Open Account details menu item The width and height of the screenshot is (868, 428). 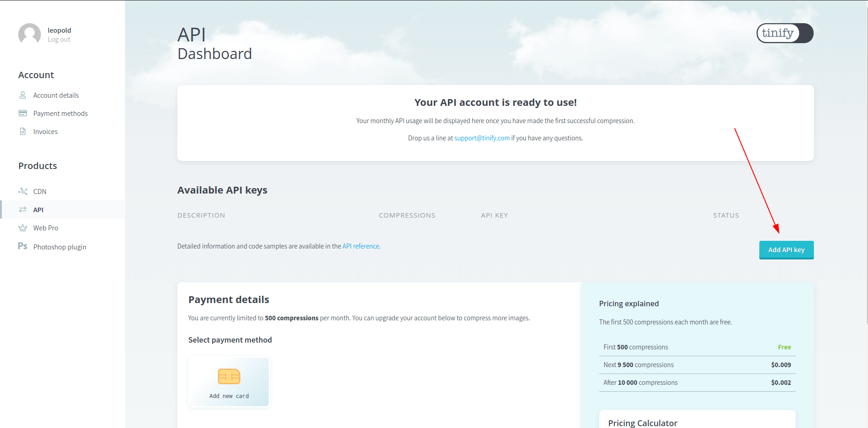point(56,95)
